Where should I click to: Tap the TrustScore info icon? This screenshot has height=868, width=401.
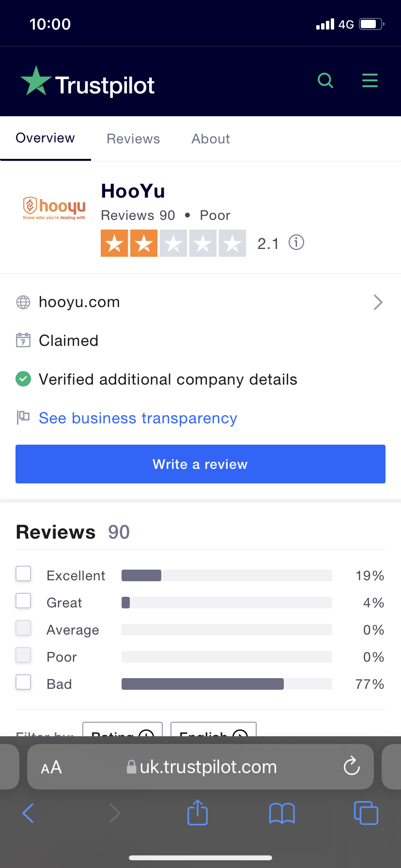(296, 242)
